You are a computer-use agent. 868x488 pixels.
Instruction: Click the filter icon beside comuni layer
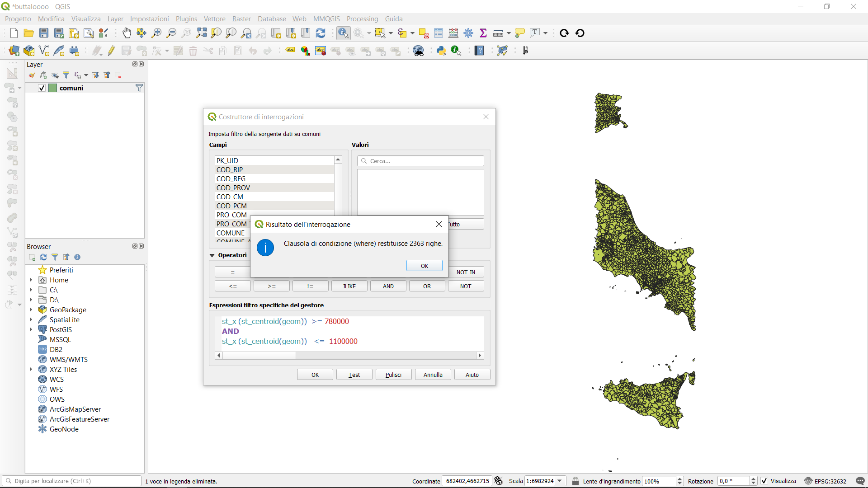tap(139, 88)
